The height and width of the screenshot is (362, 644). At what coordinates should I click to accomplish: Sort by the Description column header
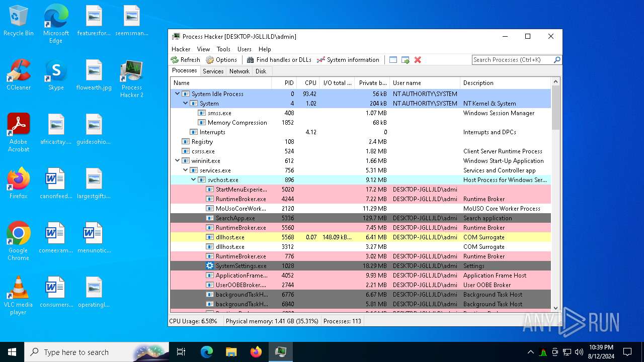pos(506,83)
